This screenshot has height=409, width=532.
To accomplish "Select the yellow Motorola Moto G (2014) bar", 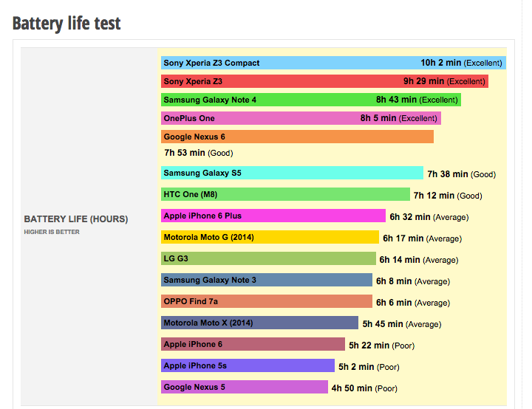I will coord(270,237).
